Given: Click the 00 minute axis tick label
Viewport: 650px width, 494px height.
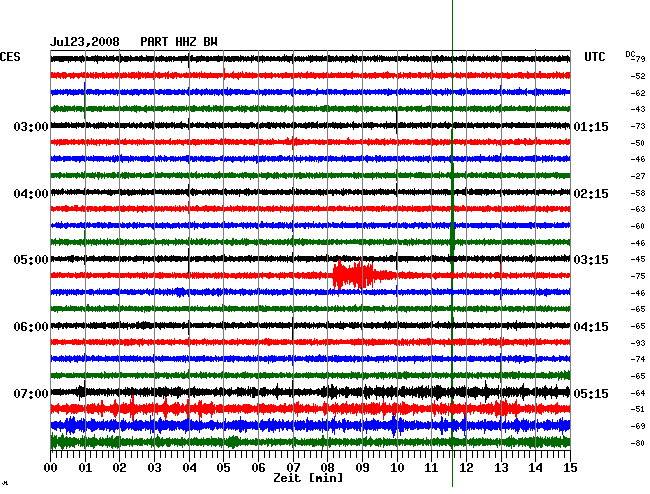Looking at the screenshot, I should coord(51,468).
